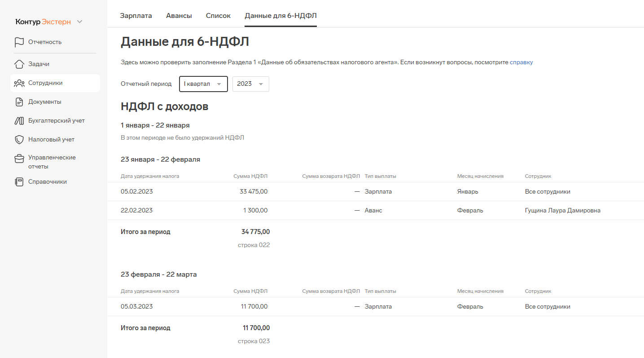The height and width of the screenshot is (358, 644).
Task: Click the briefcase icon beside Управленческие отчеты
Action: [x=19, y=158]
